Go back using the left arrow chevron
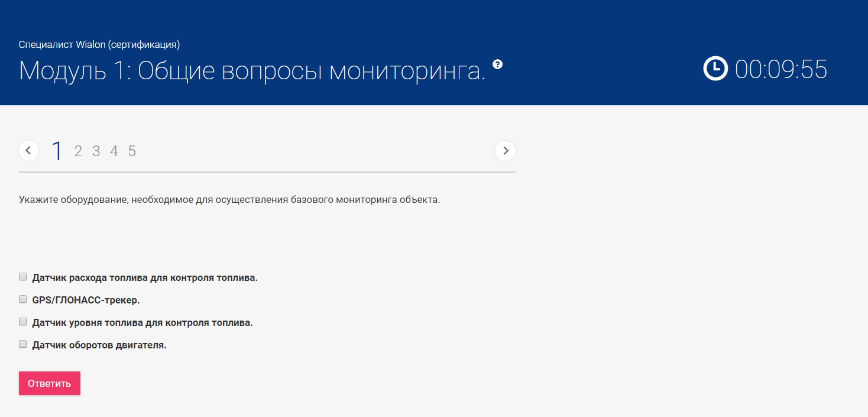The height and width of the screenshot is (417, 868). (29, 151)
